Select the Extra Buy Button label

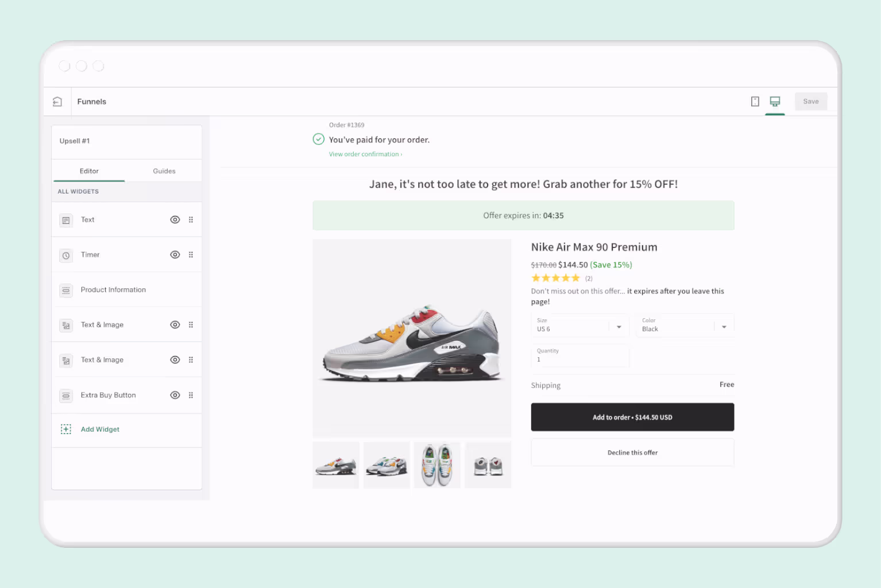click(x=109, y=395)
